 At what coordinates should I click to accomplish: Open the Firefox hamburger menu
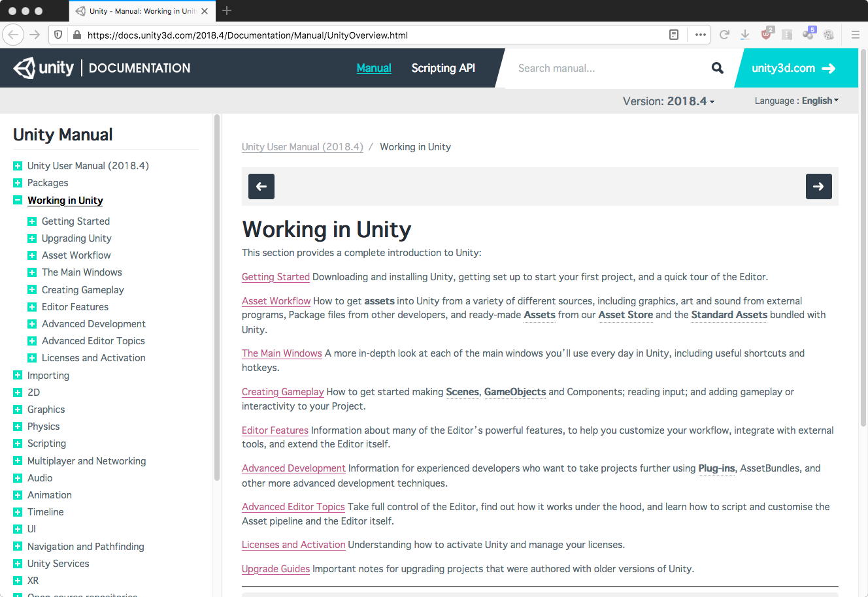click(855, 35)
